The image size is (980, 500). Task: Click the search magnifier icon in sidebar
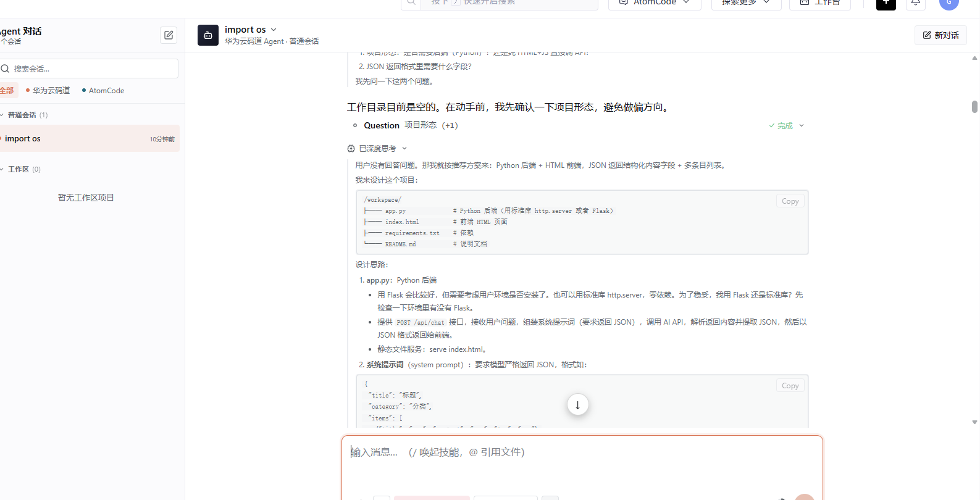(x=5, y=69)
